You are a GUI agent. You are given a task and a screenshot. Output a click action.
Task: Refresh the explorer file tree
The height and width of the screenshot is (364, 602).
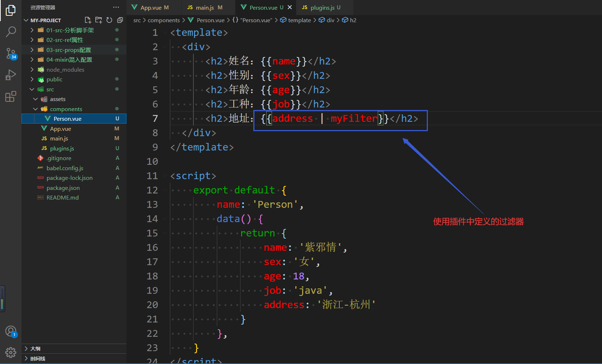coord(109,20)
